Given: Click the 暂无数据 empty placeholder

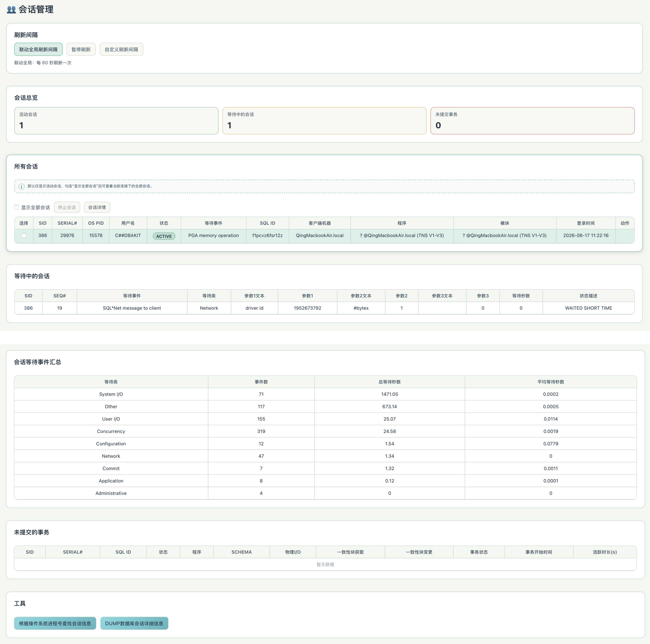Looking at the screenshot, I should click(x=325, y=564).
